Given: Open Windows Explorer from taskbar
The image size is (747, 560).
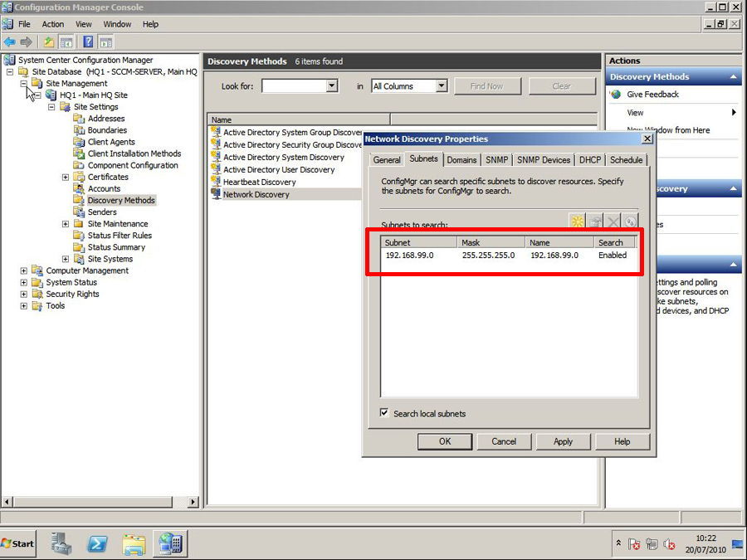Looking at the screenshot, I should pyautogui.click(x=134, y=543).
